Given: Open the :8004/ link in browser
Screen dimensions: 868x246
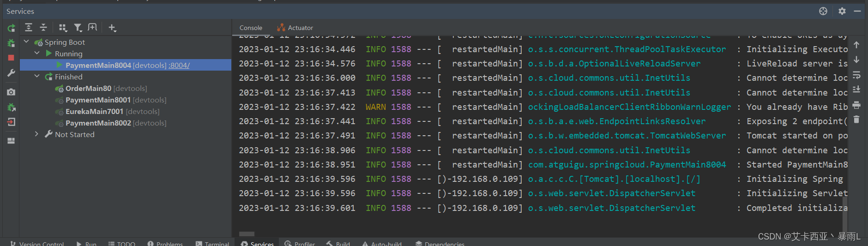Looking at the screenshot, I should point(179,65).
